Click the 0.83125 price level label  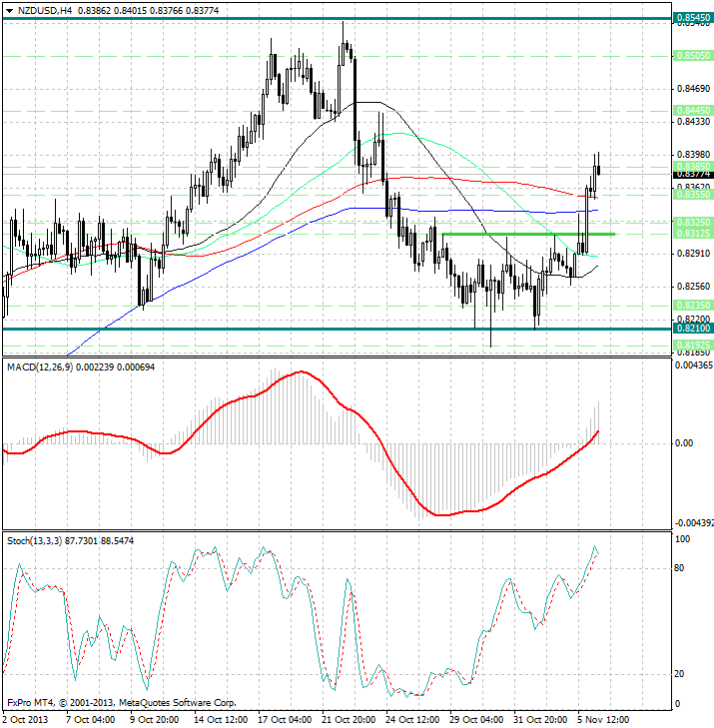(x=692, y=234)
